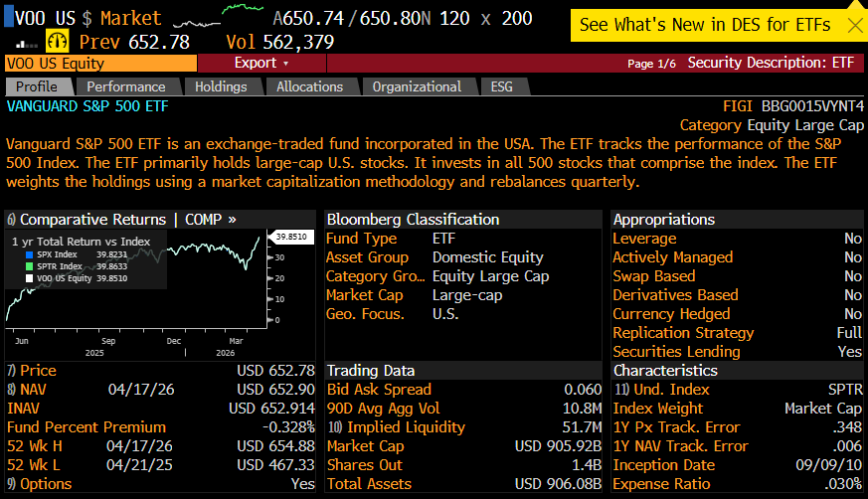Select the Allocations tab
Image resolution: width=868 pixels, height=499 pixels.
click(309, 86)
